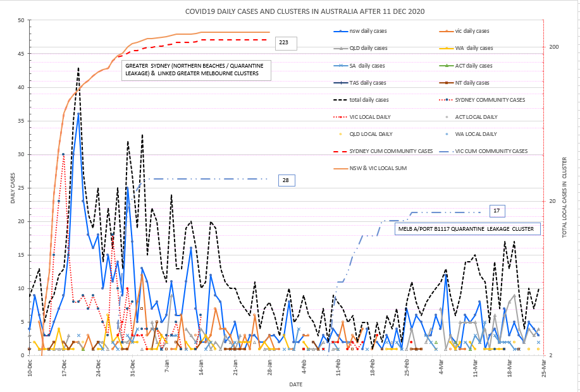The image size is (580, 392).
Task: Select 'QLD daily cases' legend entry
Action: [361, 48]
